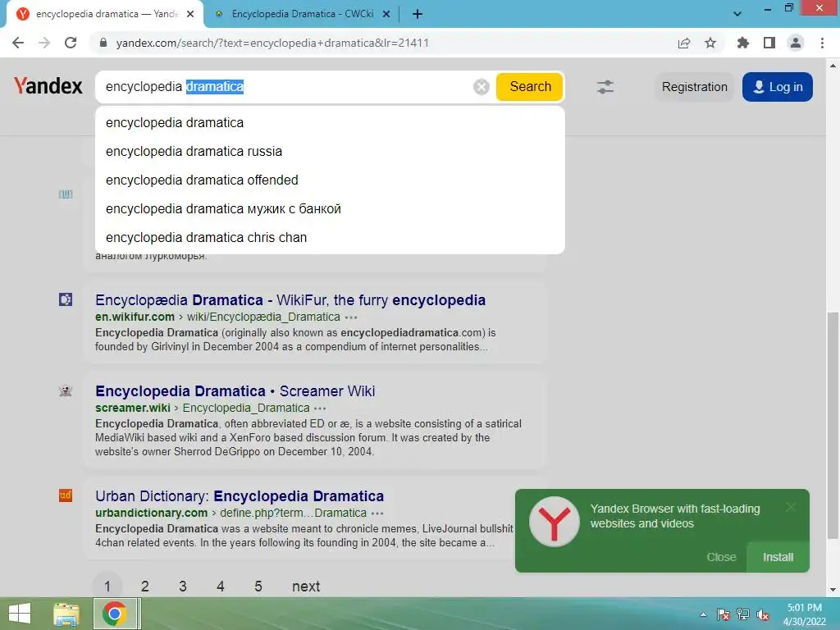Image resolution: width=840 pixels, height=630 pixels.
Task: Bookmark this page with star icon
Action: click(710, 43)
